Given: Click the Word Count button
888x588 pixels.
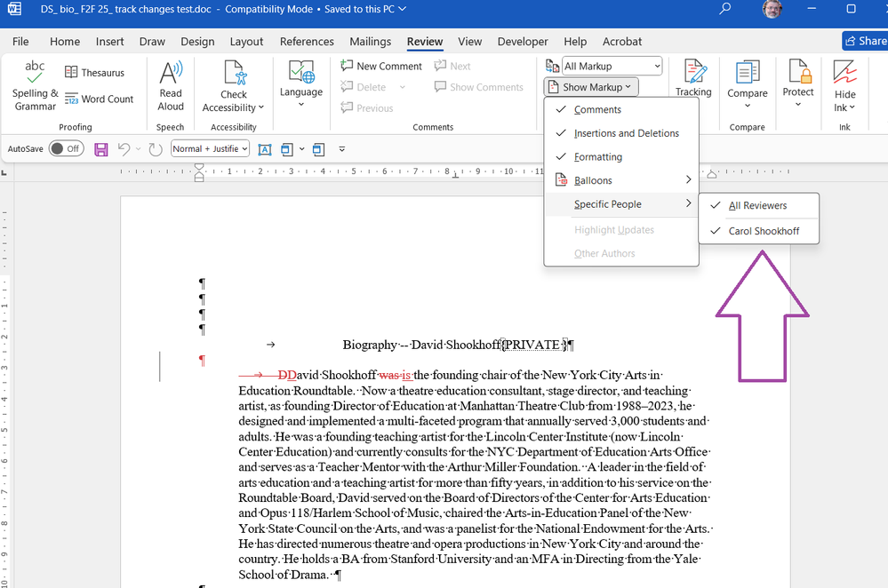Looking at the screenshot, I should [x=99, y=99].
